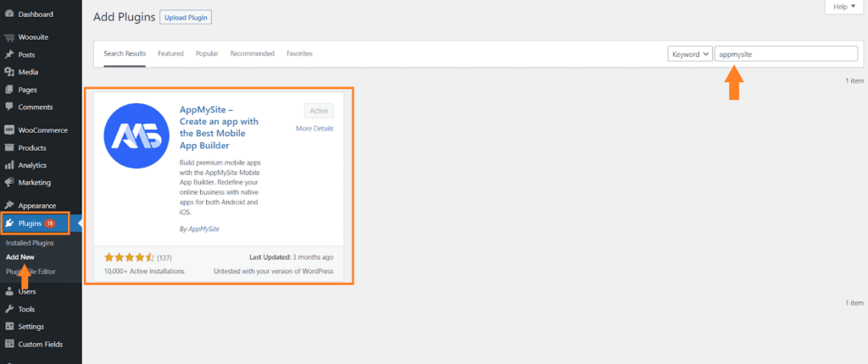The width and height of the screenshot is (868, 364).
Task: Click the 'Add Plugins' page heading
Action: [x=125, y=17]
